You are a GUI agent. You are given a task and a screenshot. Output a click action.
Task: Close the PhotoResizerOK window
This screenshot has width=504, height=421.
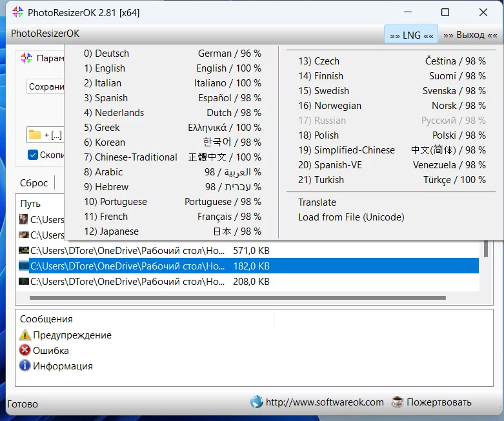pos(483,12)
